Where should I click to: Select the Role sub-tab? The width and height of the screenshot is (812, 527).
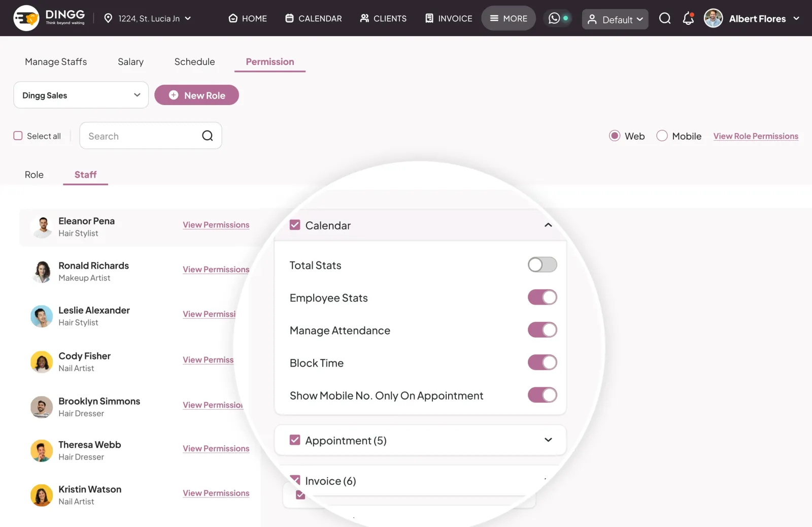(x=34, y=175)
